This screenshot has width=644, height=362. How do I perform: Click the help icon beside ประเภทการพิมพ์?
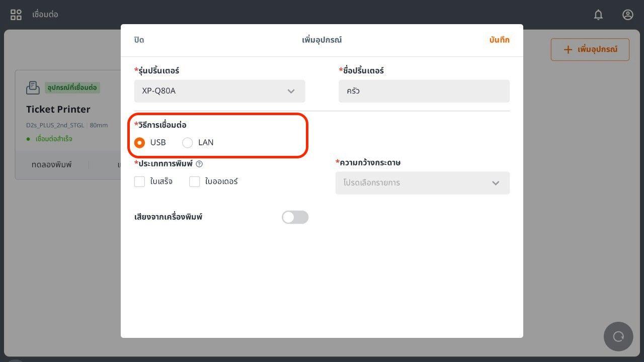coord(199,164)
